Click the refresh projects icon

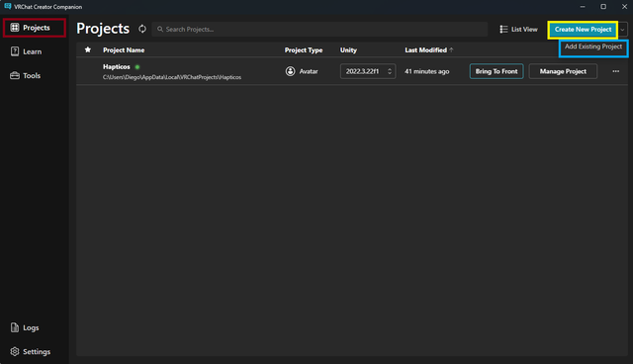tap(142, 29)
